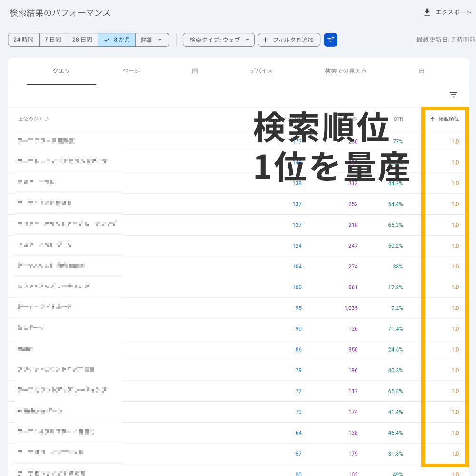Click the impressions value 561
This screenshot has width=476, height=476.
point(353,287)
